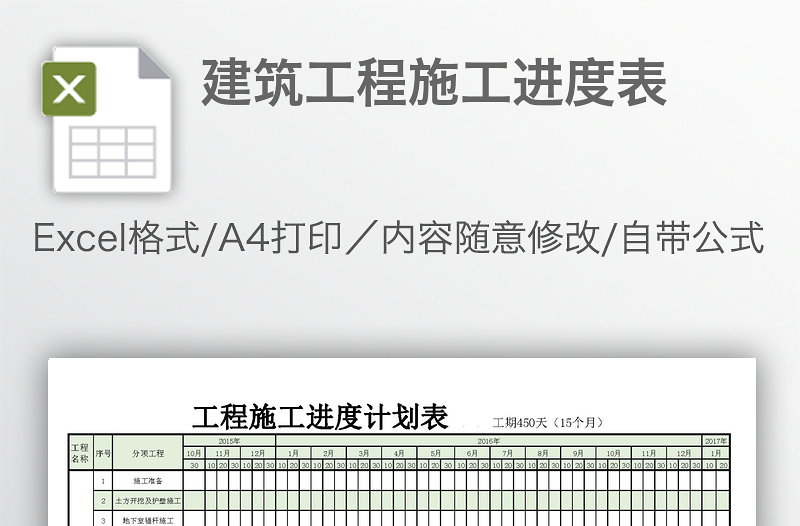
Task: Select the 工程名称 header cell
Action: (x=81, y=453)
